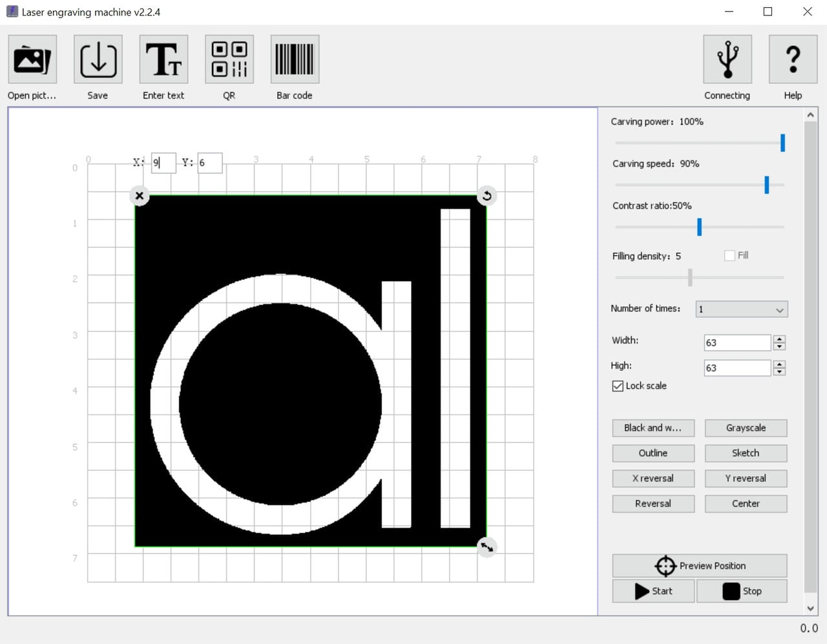
Task: Click the settings panel scroll up arrow
Action: [x=811, y=115]
